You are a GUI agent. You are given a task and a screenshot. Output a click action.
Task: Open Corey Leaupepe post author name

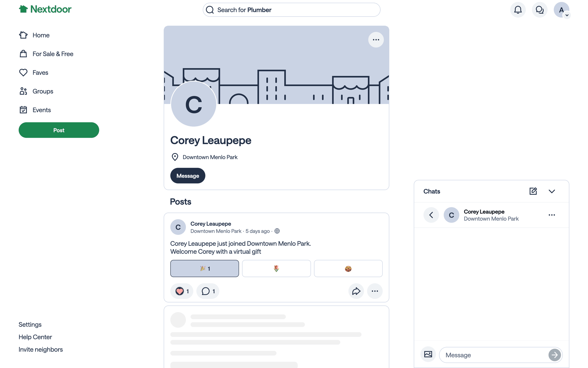211,224
